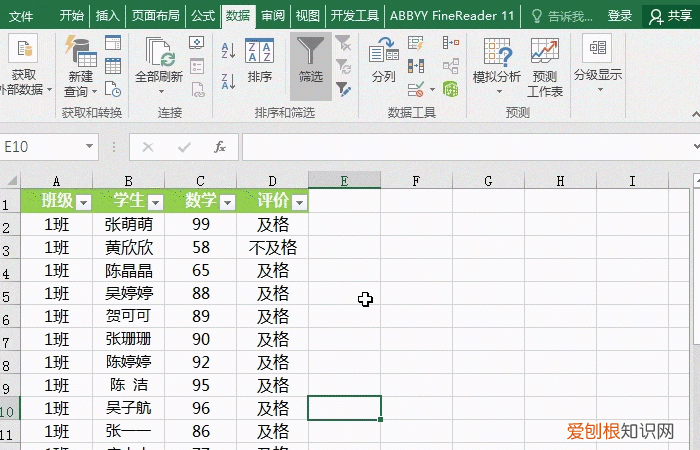
Task: Click the Clear filter icon
Action: point(343,43)
